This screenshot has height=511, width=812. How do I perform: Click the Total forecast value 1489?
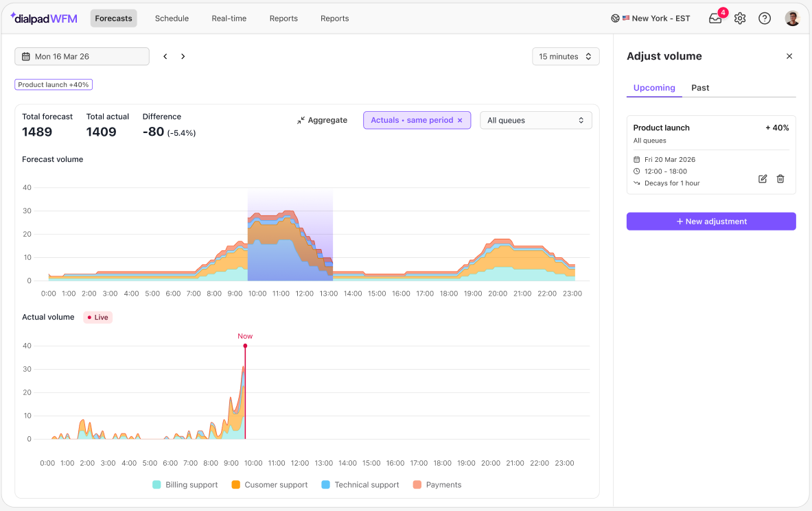point(37,132)
